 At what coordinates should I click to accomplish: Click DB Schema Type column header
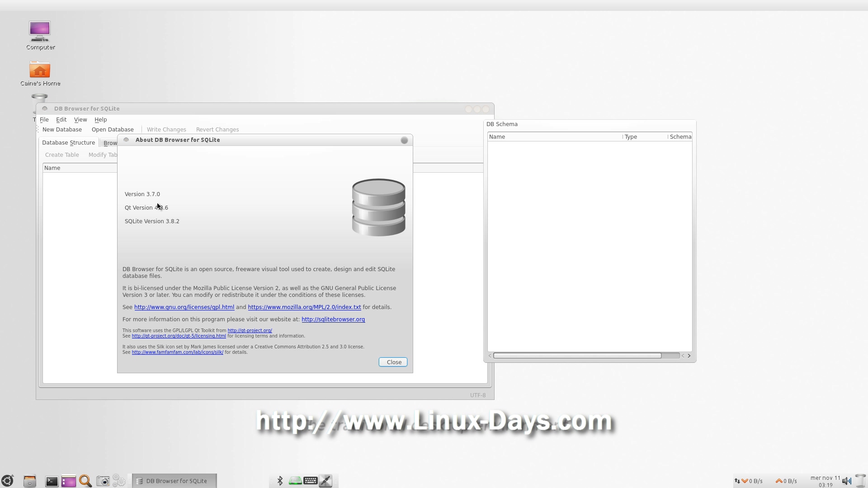pyautogui.click(x=645, y=137)
